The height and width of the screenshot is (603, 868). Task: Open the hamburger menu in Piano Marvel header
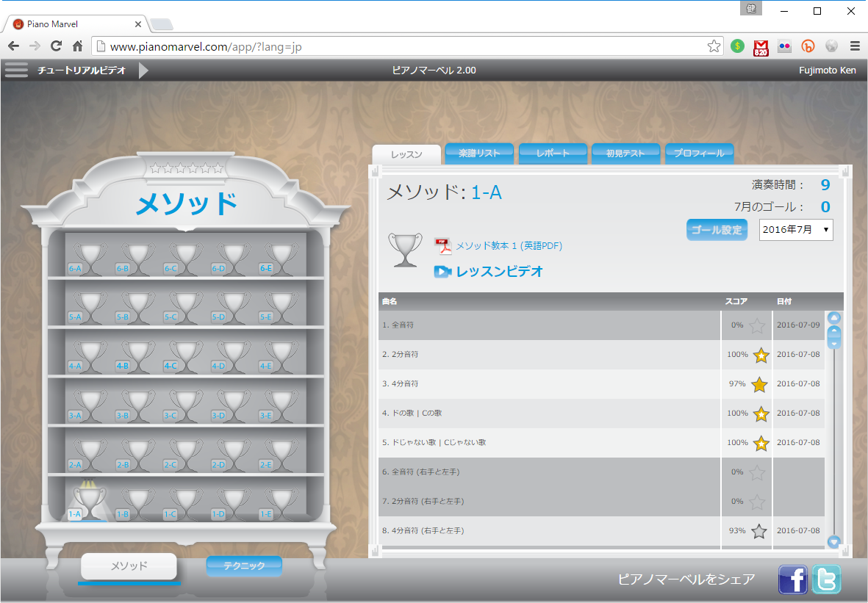click(16, 71)
